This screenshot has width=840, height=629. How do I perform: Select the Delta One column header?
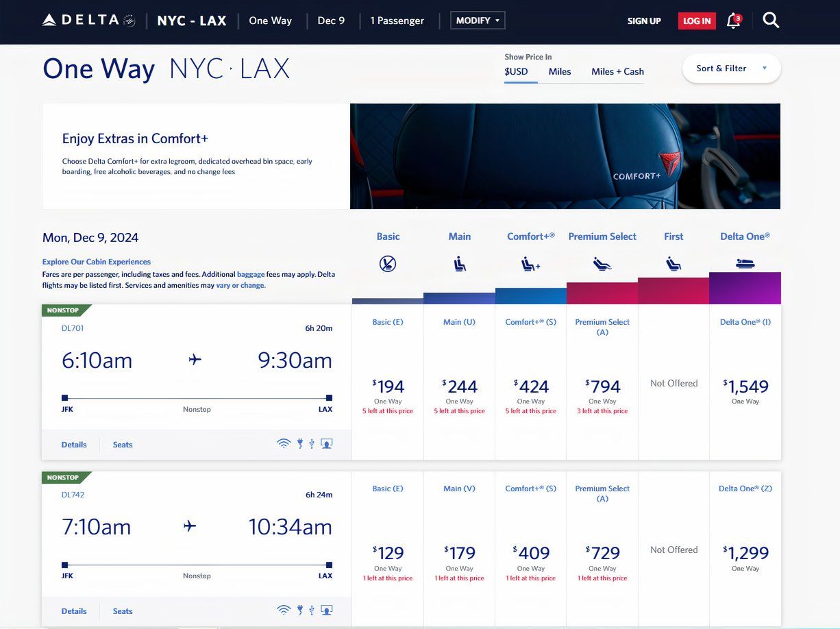pos(745,236)
